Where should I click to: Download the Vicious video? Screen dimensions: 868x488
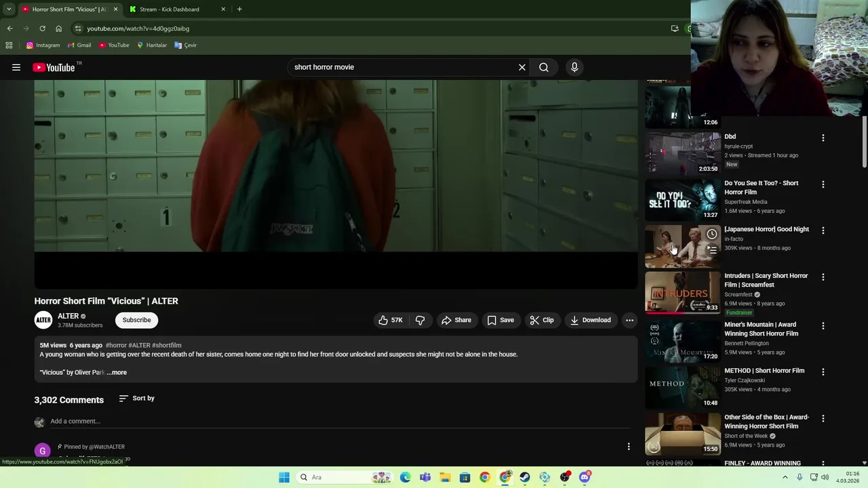pos(591,320)
